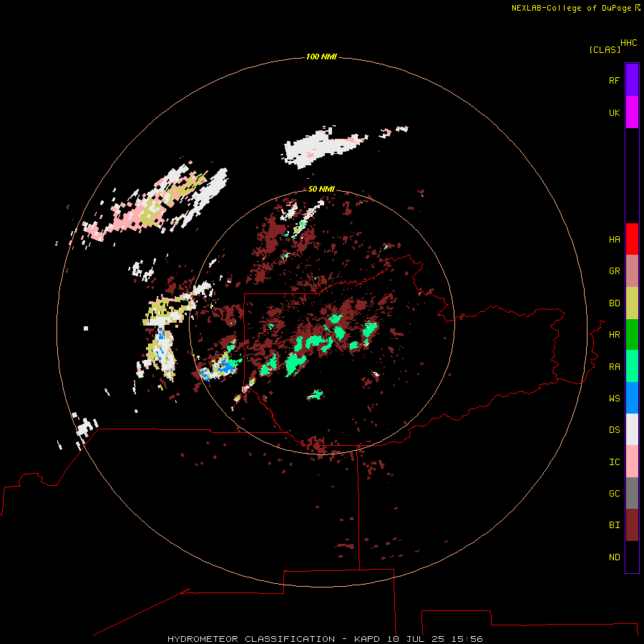This screenshot has height=644, width=644.
Task: Click the 10 JUL 25 date text
Action: click(416, 639)
